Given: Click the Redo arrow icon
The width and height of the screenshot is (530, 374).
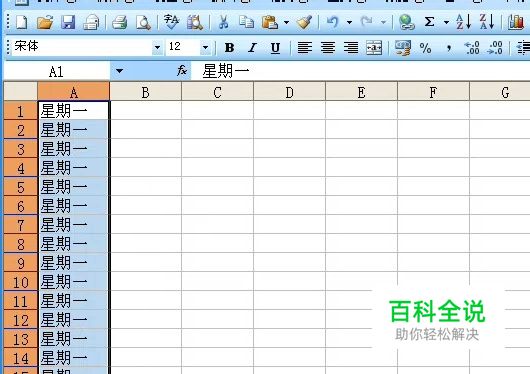Looking at the screenshot, I should [366, 22].
